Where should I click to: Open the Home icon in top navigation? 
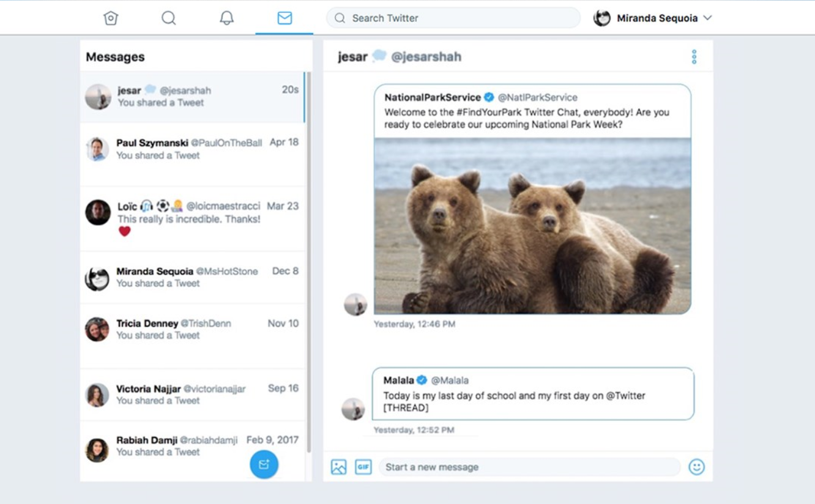110,18
